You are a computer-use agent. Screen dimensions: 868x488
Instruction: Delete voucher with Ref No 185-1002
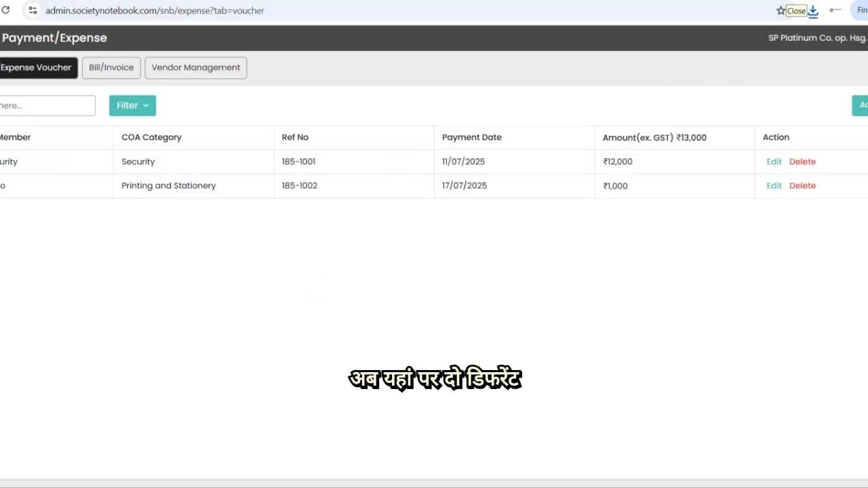click(802, 186)
